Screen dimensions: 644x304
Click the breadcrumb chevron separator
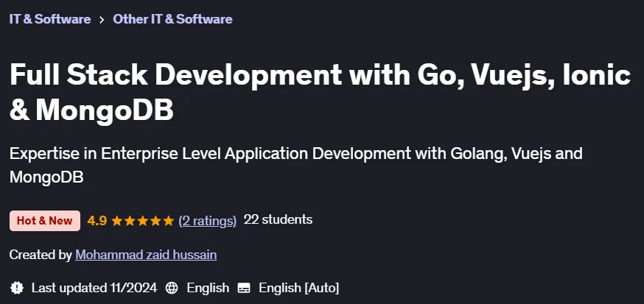[x=102, y=20]
